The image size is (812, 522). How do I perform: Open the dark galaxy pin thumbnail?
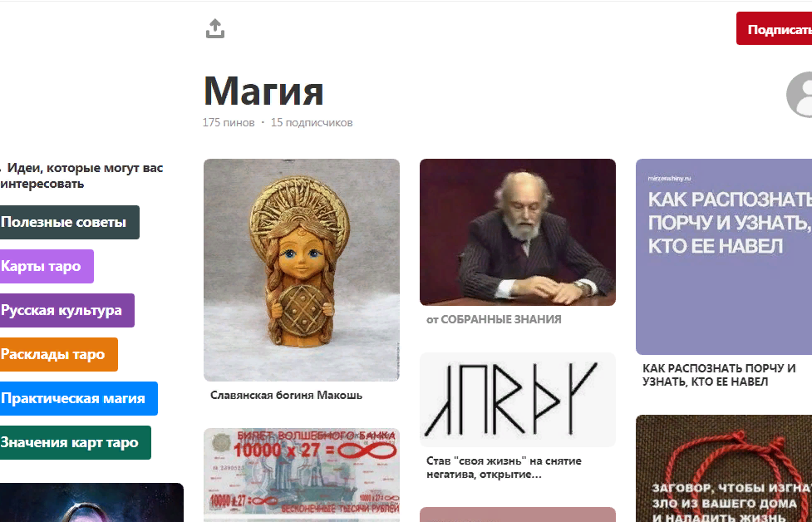91,502
